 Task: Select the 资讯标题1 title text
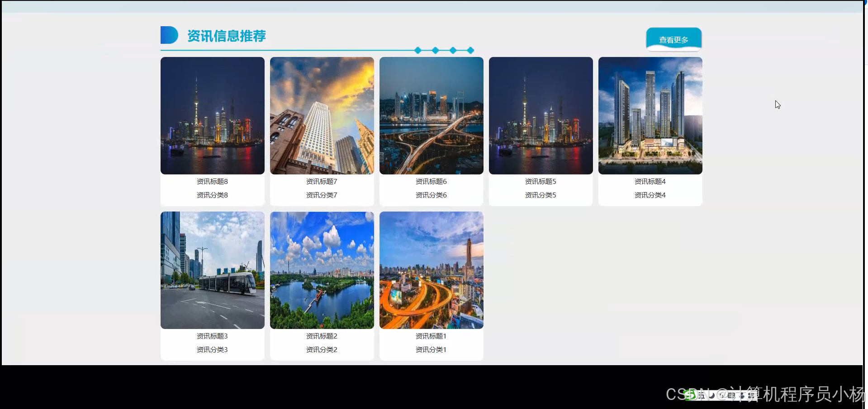point(431,336)
